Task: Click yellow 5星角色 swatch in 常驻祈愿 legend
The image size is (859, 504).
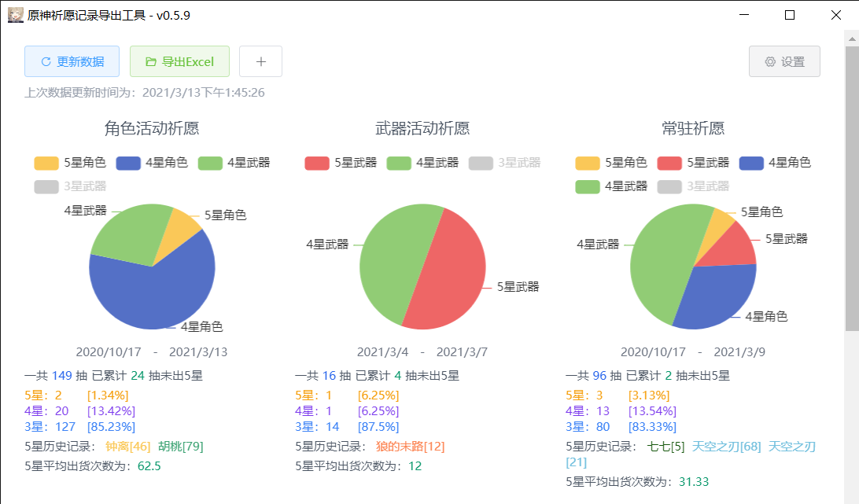Action: click(588, 163)
